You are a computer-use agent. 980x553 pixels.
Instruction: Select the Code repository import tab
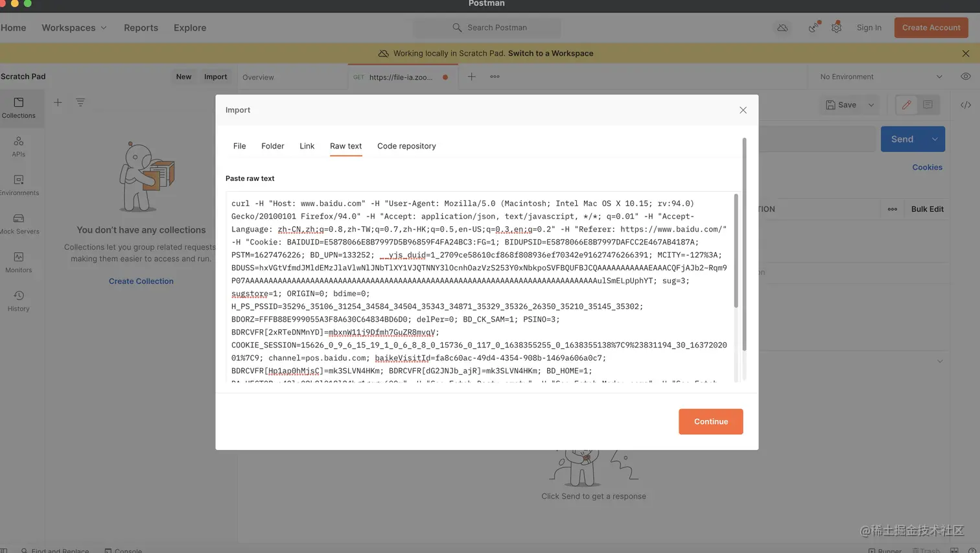point(406,146)
